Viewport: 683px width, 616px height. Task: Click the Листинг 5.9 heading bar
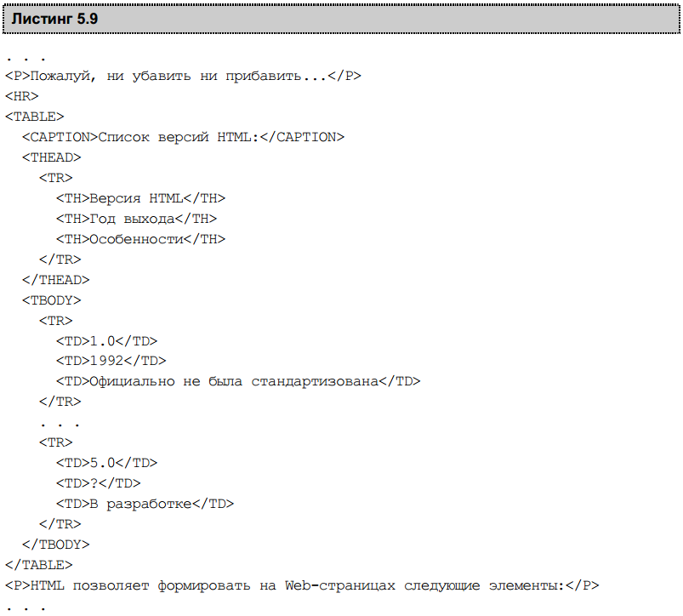point(341,20)
